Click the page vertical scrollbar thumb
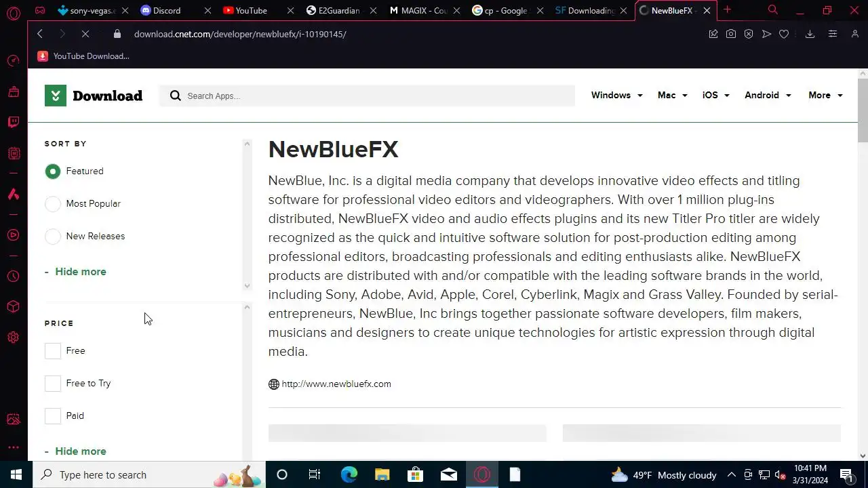This screenshot has height=488, width=868. pyautogui.click(x=863, y=110)
